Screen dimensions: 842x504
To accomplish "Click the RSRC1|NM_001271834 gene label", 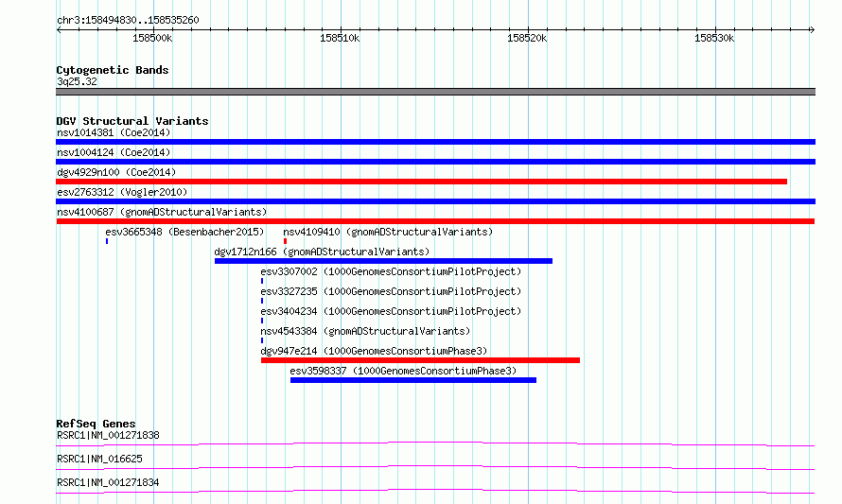I will coord(108,482).
